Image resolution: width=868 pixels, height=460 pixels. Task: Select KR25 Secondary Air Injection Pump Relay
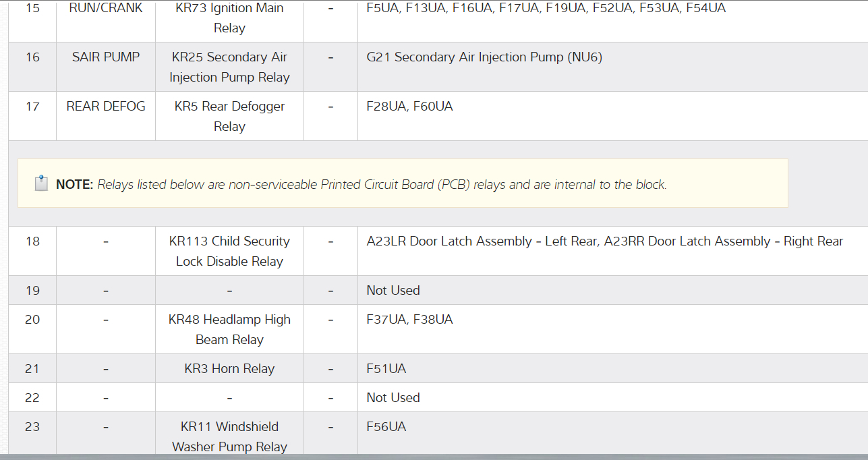[x=229, y=67]
